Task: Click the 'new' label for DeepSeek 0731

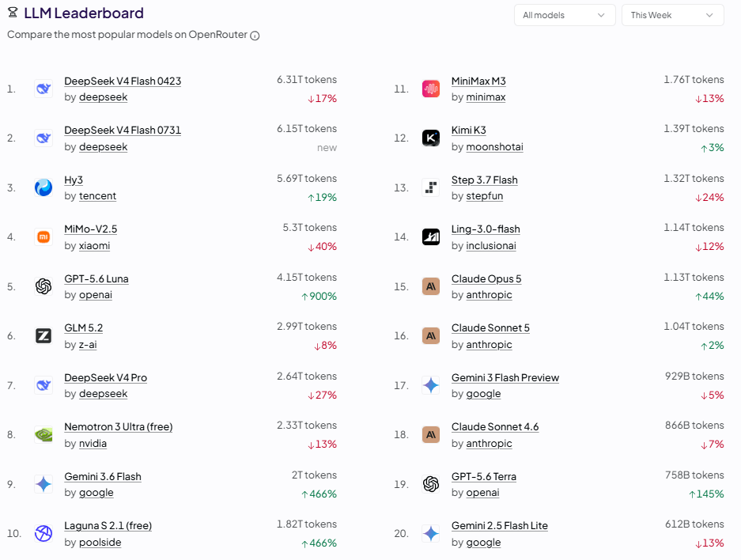Action: pos(327,148)
